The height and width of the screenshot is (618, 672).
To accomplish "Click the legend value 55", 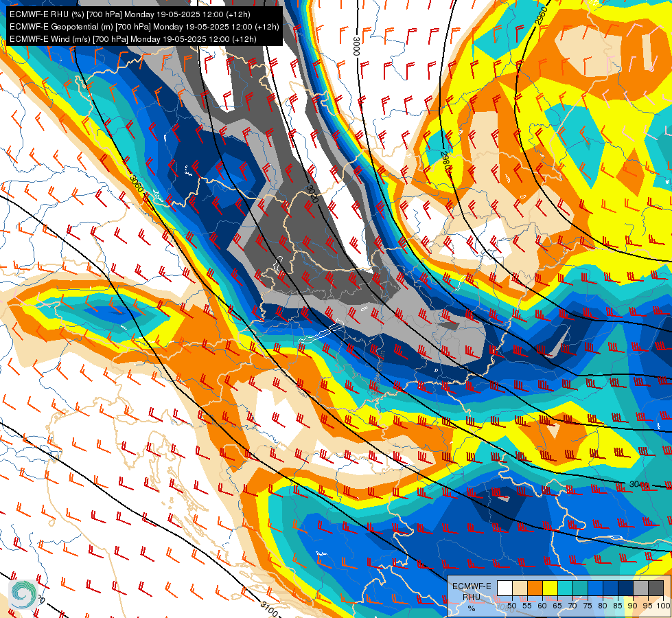I will [x=527, y=606].
